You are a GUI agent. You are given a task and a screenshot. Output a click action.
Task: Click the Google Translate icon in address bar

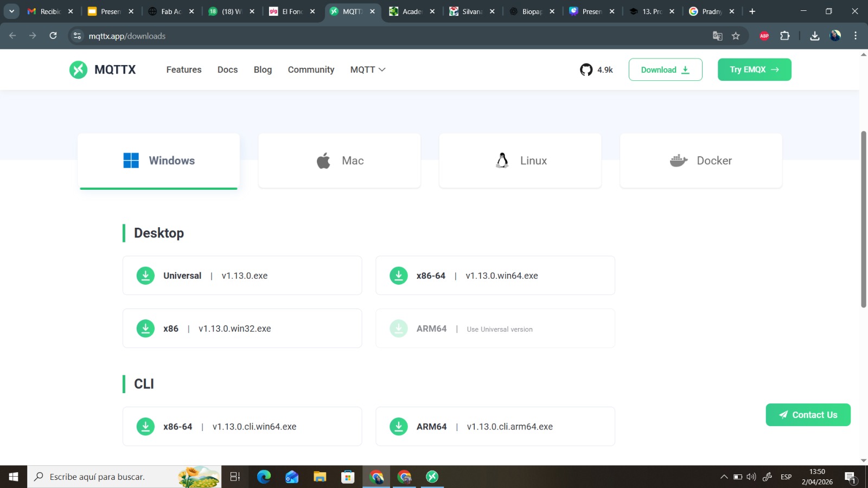(717, 36)
